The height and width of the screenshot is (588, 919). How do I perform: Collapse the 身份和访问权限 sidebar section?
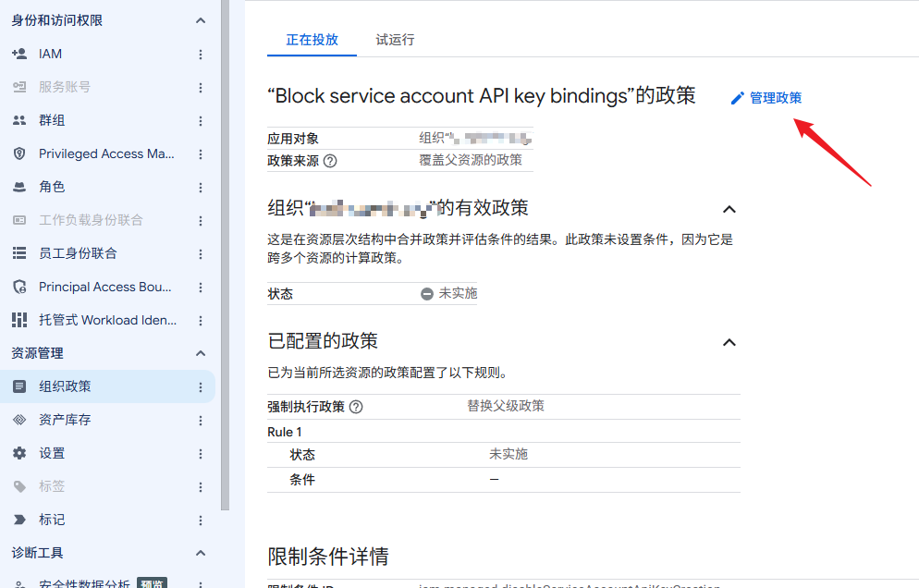click(x=201, y=20)
